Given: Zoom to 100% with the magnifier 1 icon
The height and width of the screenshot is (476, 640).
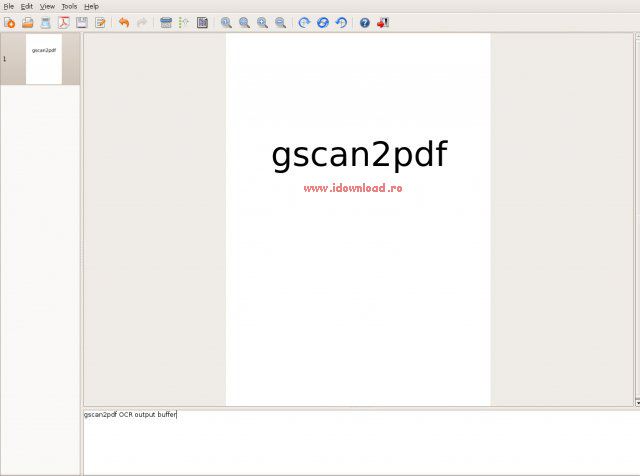Looking at the screenshot, I should [226, 23].
